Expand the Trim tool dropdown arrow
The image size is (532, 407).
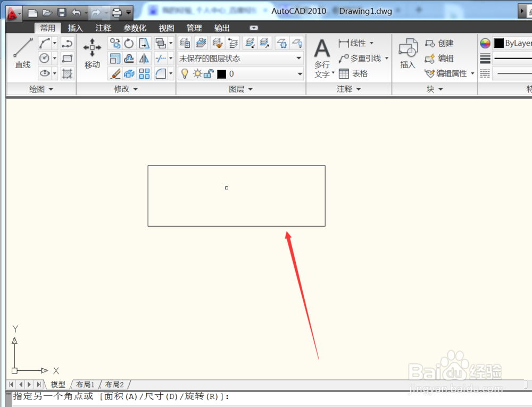click(171, 59)
